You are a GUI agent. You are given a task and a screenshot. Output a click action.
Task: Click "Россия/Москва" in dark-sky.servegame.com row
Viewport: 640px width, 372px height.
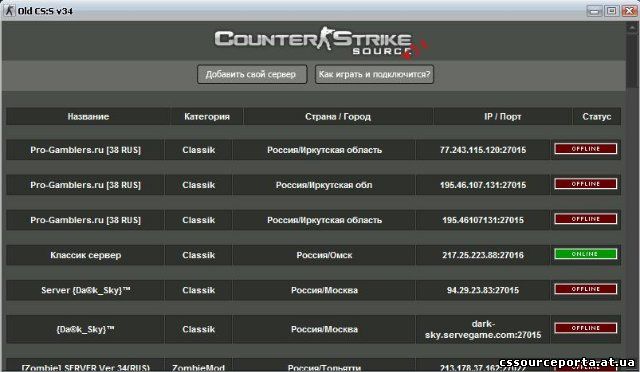click(x=324, y=329)
